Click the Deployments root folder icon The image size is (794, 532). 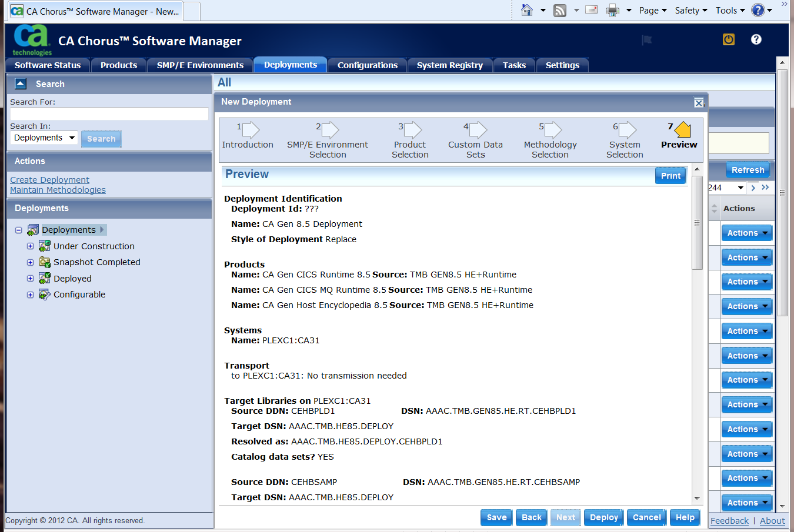click(x=33, y=230)
